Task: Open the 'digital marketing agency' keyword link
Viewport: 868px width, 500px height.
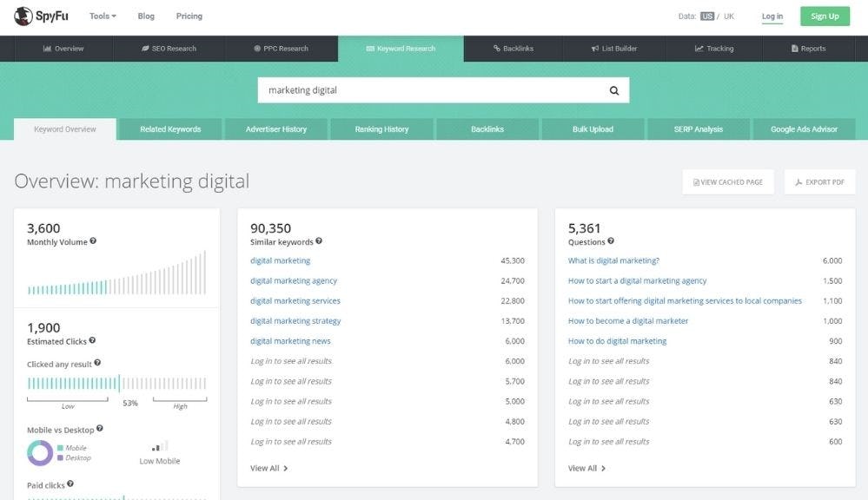Action: tap(294, 280)
